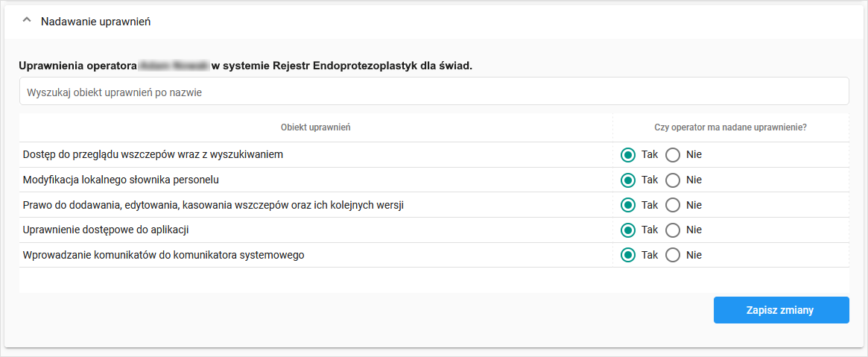
Task: Click the Obiekt uprawnień column header
Action: [316, 127]
